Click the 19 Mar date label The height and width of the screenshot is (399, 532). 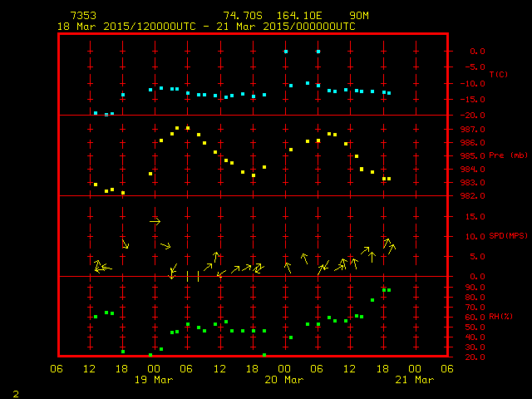pyautogui.click(x=153, y=380)
